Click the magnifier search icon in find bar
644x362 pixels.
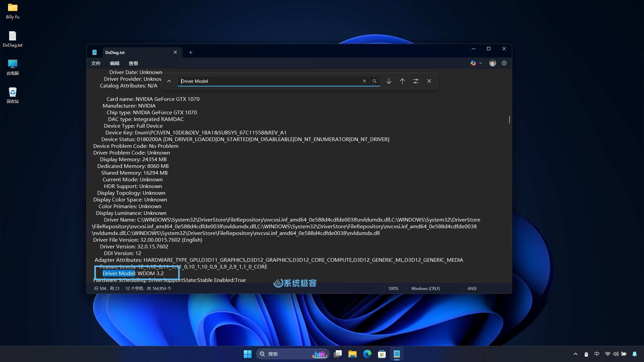click(375, 81)
